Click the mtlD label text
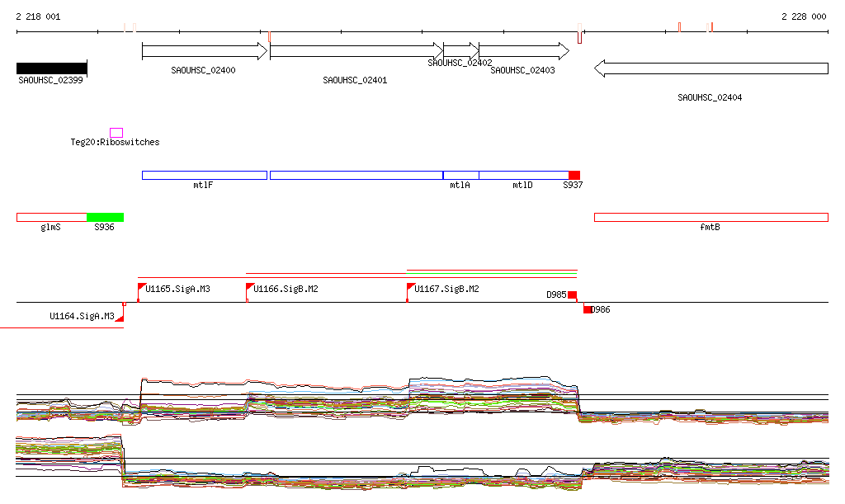 click(x=522, y=185)
